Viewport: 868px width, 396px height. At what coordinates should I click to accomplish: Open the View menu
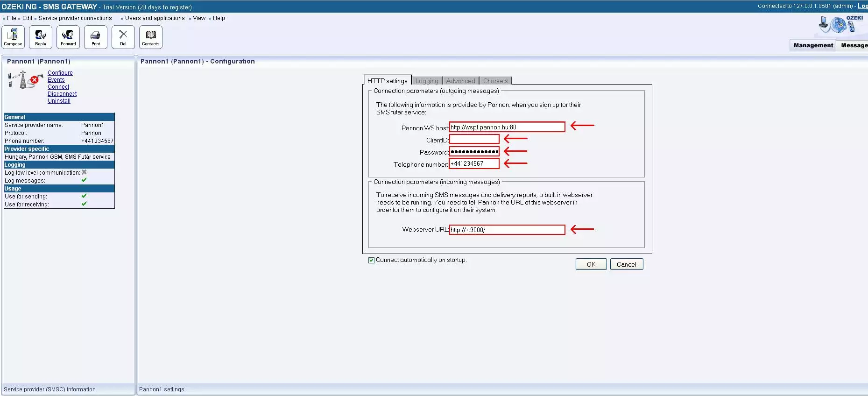199,18
